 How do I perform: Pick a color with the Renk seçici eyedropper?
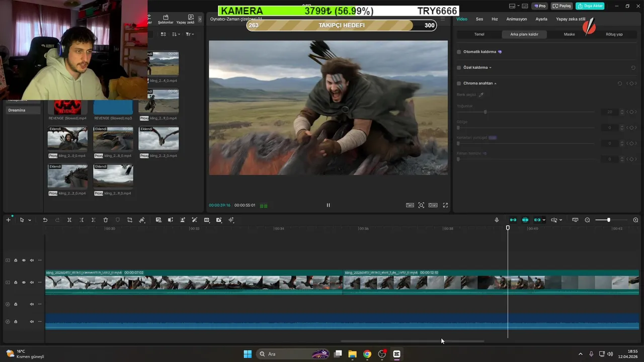[481, 95]
